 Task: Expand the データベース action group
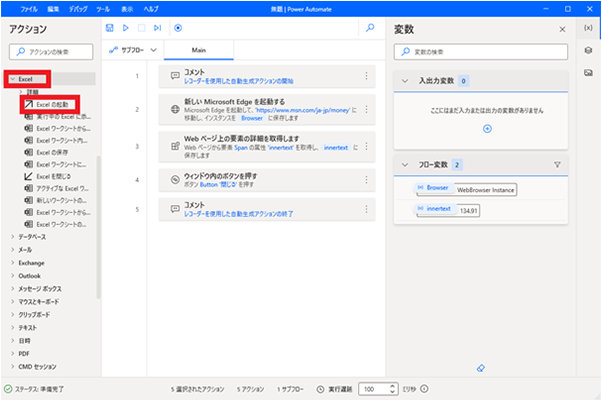tap(13, 237)
